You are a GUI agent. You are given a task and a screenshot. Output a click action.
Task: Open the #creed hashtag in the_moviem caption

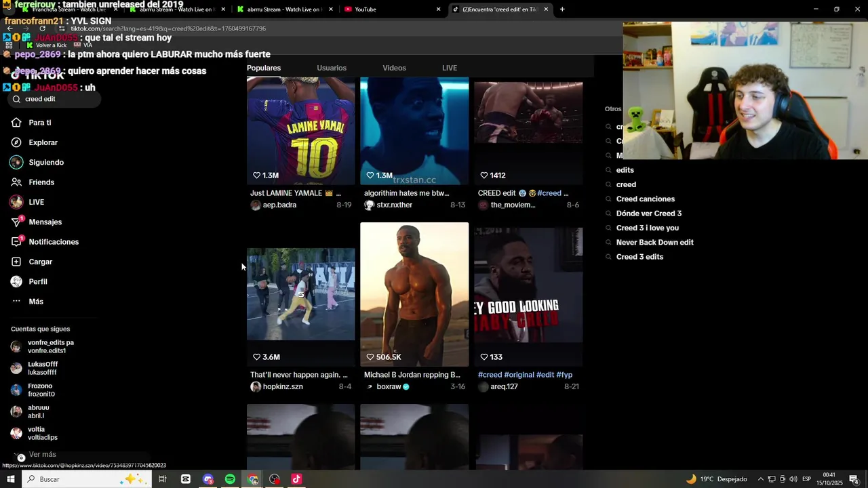click(x=549, y=193)
